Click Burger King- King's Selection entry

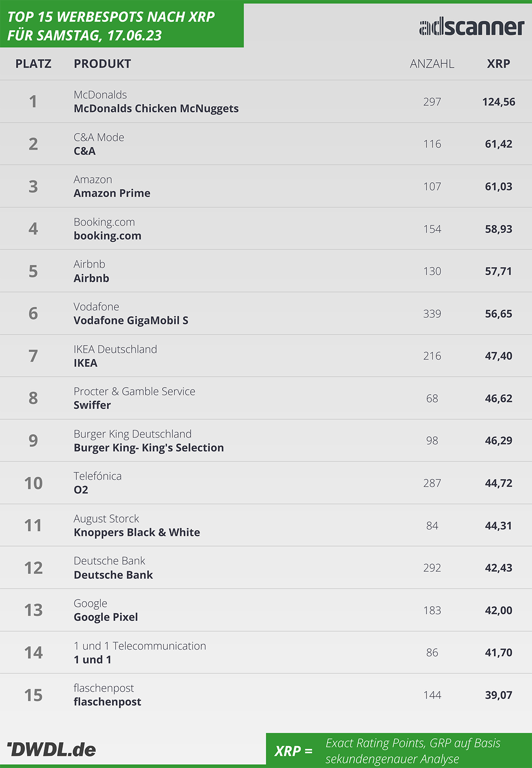coord(149,448)
